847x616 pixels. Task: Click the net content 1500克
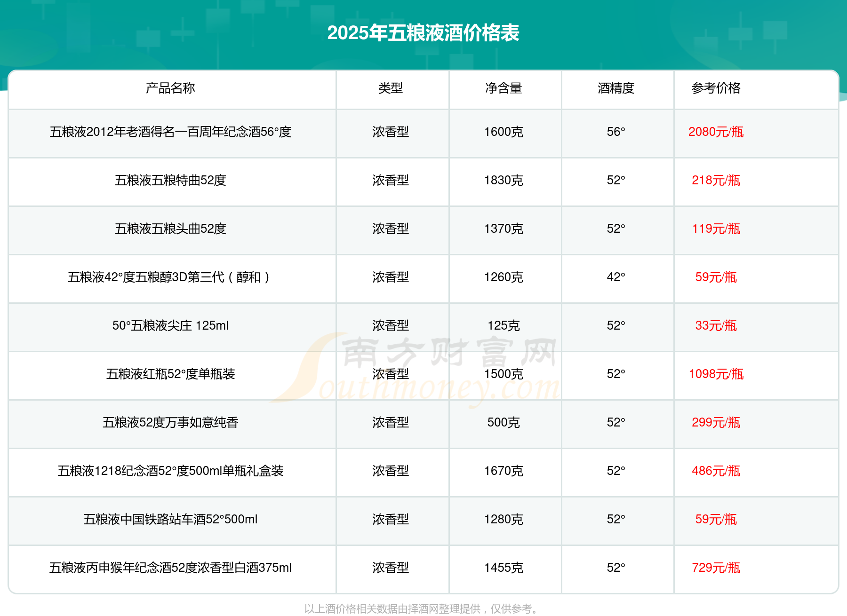click(503, 374)
